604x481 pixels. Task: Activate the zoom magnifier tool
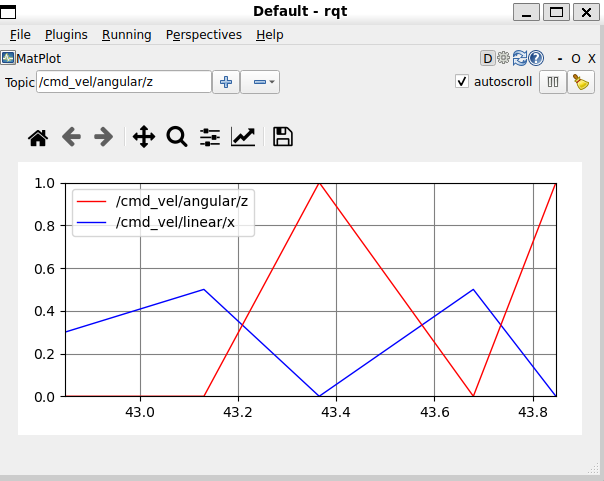tap(176, 137)
